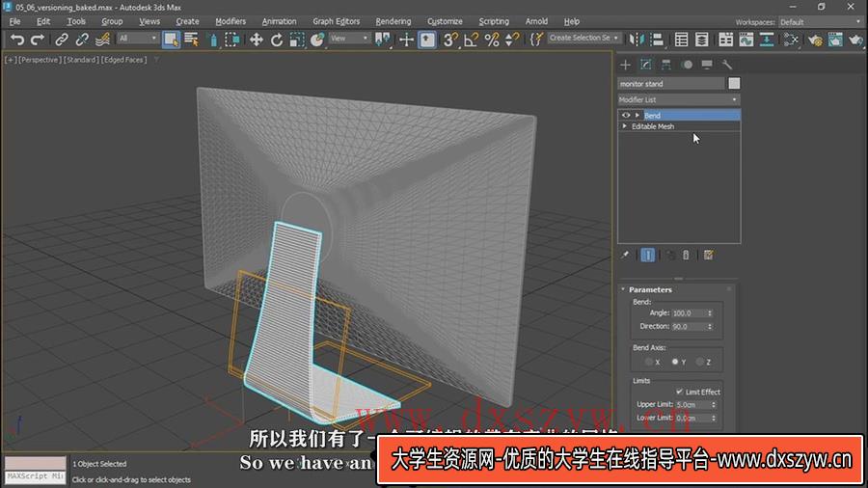Open the Scripting menu
This screenshot has width=868, height=488.
[x=494, y=21]
